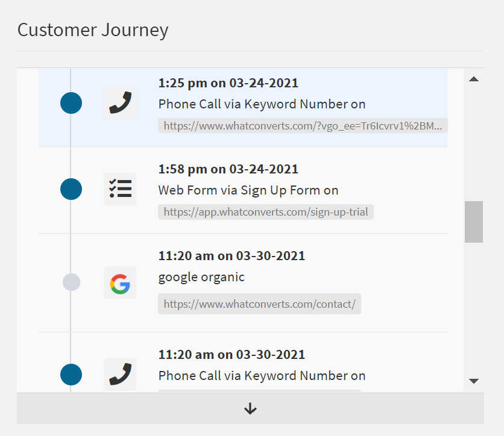Click the 1:25 pm on 03-24-2021 timestamp
Screen dimensions: 504x436
(x=228, y=83)
